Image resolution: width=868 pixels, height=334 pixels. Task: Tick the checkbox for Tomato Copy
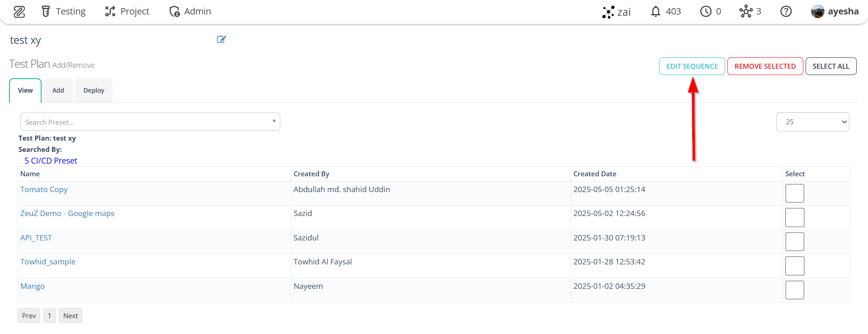795,193
